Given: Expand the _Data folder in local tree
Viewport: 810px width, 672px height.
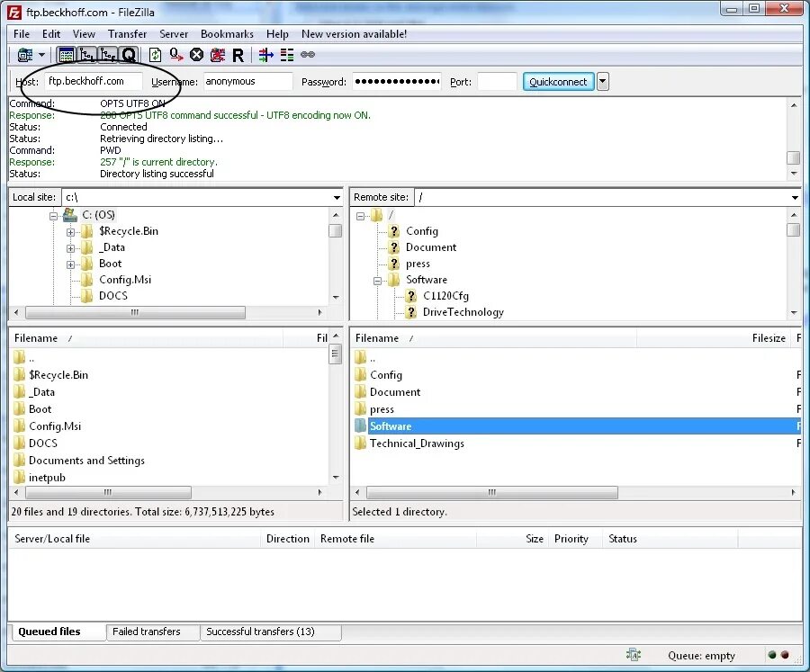Looking at the screenshot, I should (x=70, y=248).
